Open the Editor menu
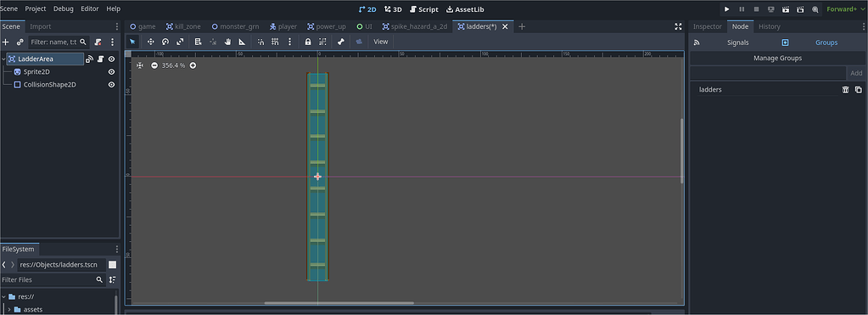This screenshot has height=315, width=868. (x=90, y=9)
